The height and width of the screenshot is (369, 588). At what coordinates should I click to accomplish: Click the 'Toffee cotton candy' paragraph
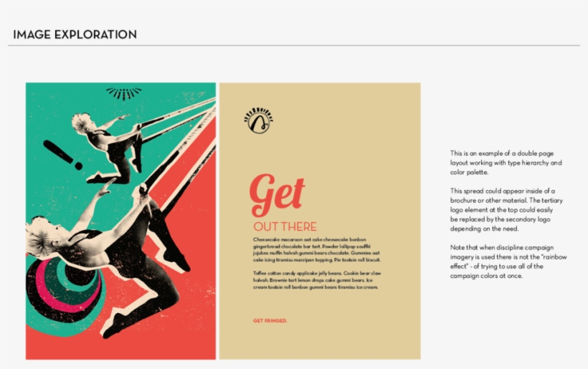[316, 280]
